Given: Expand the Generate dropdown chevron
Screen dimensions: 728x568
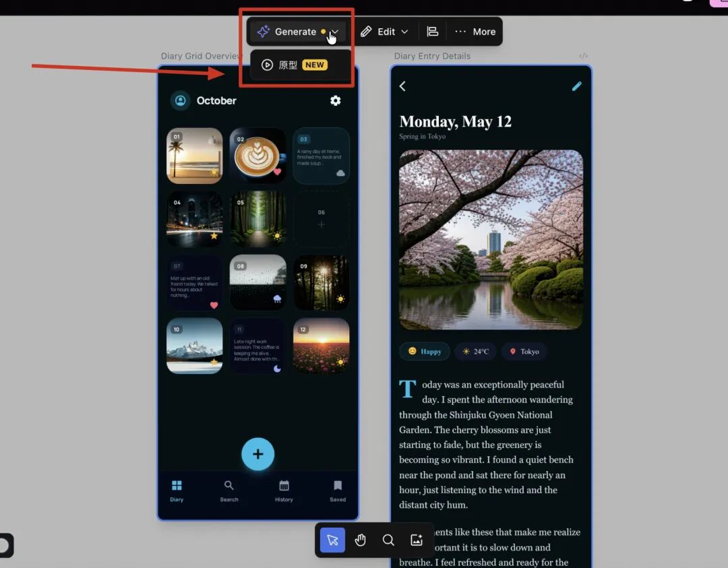Looking at the screenshot, I should tap(335, 32).
